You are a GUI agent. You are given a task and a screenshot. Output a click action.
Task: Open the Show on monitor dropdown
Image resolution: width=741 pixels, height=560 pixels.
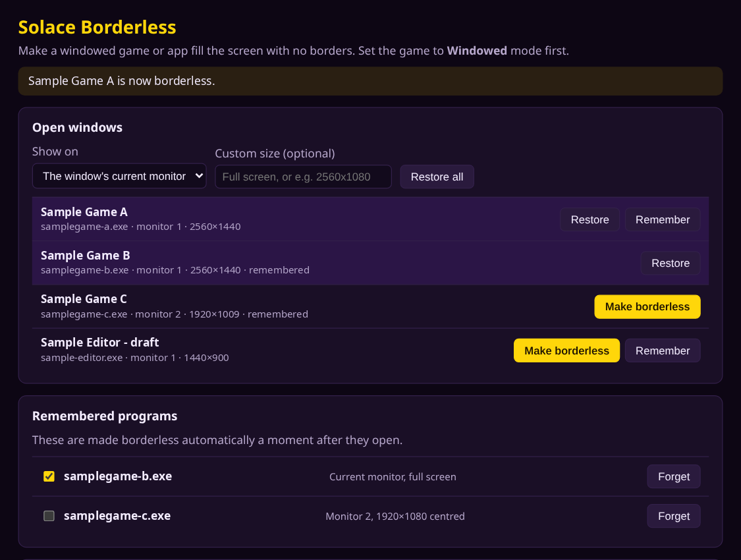[x=119, y=177]
